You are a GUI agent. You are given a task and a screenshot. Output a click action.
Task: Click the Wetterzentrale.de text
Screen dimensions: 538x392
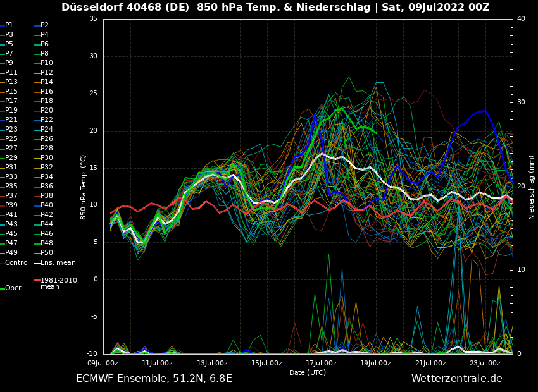pyautogui.click(x=456, y=379)
